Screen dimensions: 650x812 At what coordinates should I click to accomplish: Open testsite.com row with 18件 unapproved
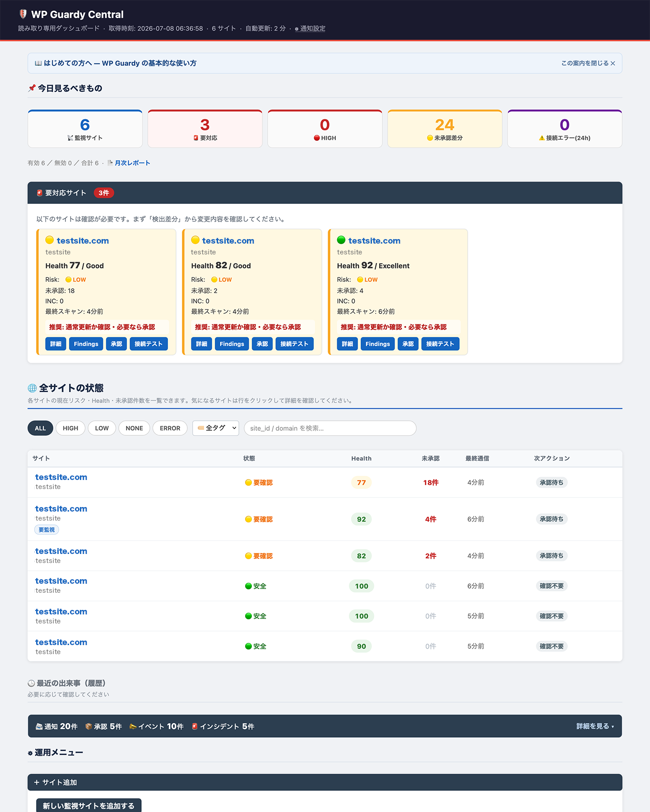[x=61, y=477]
